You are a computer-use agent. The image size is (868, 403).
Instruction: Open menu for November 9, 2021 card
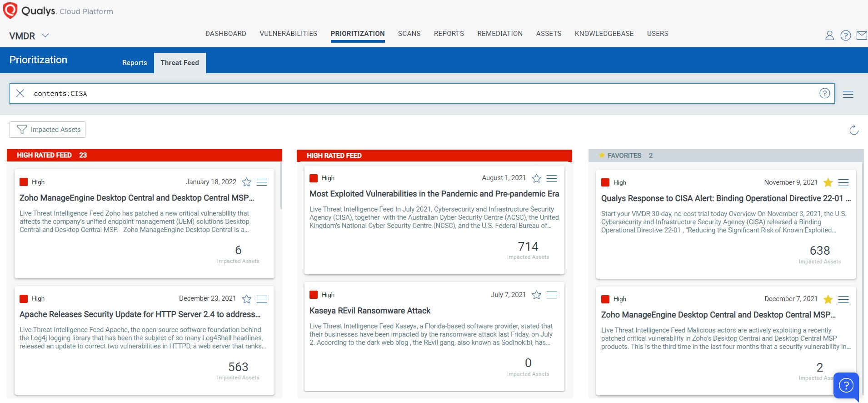(x=843, y=183)
